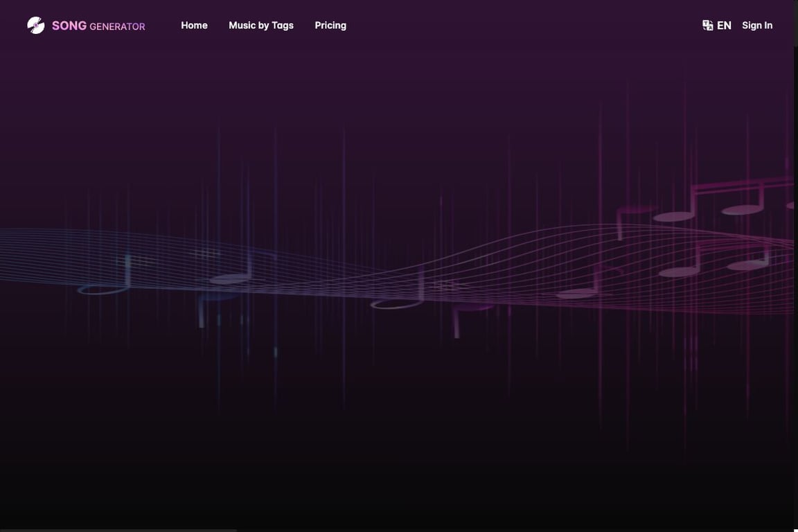798x532 pixels.
Task: View the Pricing page
Action: pos(330,26)
